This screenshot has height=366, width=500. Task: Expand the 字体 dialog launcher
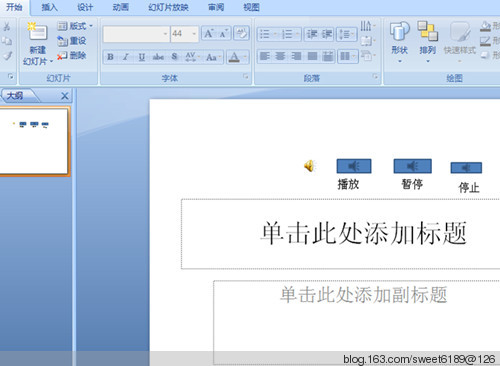pyautogui.click(x=246, y=77)
